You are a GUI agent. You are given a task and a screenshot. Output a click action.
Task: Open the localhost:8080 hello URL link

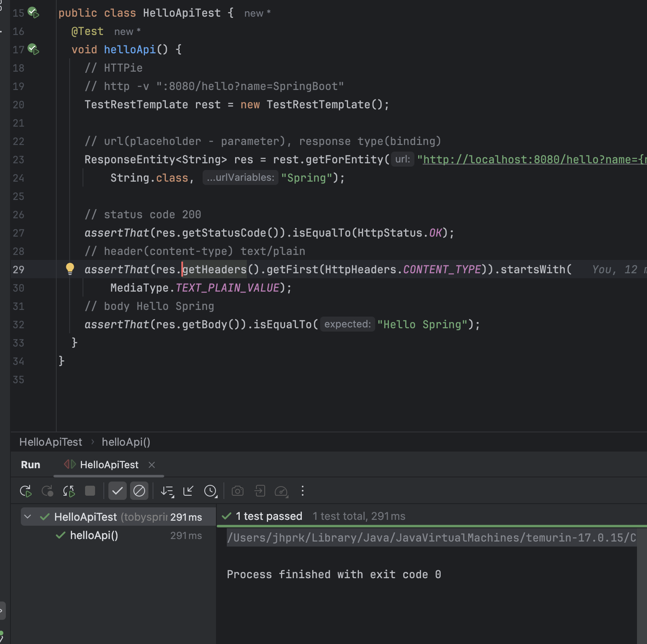(x=535, y=160)
